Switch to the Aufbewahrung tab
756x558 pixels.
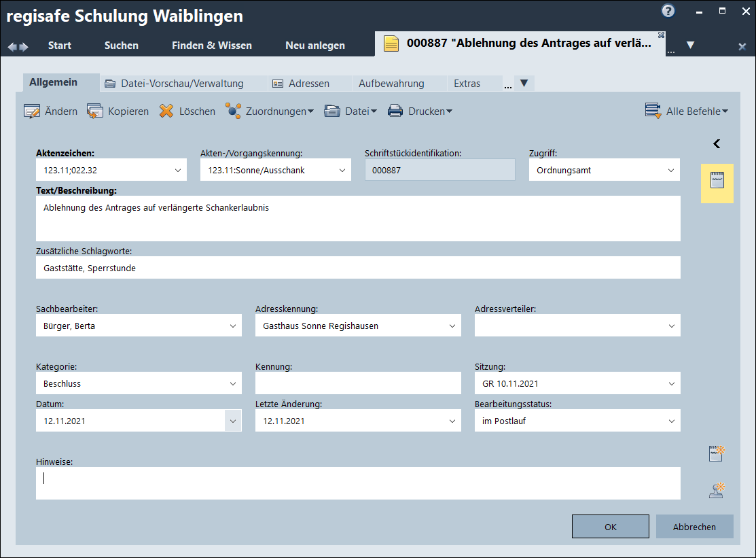391,84
